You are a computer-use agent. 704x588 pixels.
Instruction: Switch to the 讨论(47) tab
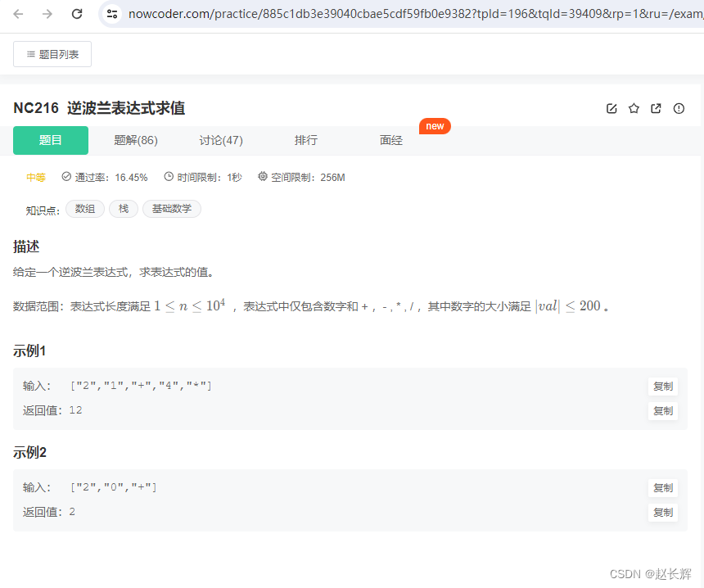[221, 140]
